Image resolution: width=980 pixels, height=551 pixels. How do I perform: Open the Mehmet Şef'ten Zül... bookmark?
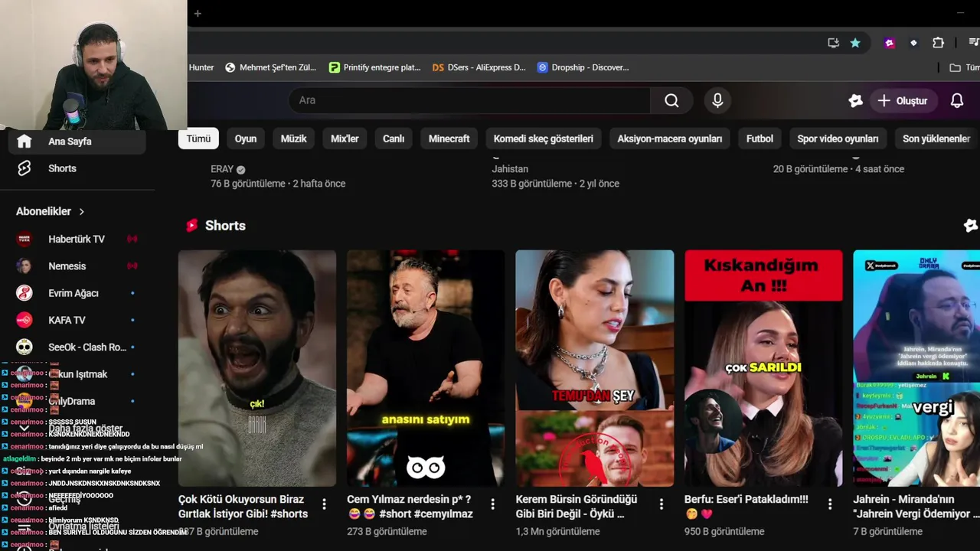pyautogui.click(x=270, y=67)
